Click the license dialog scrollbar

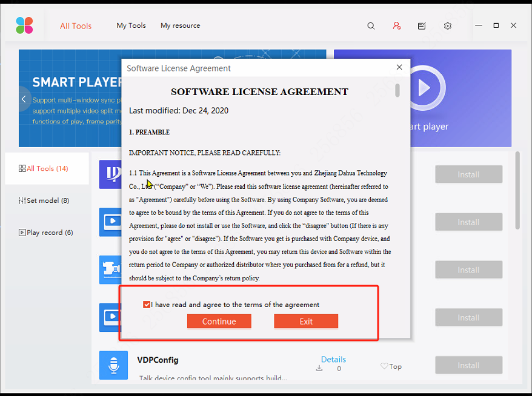tap(398, 92)
